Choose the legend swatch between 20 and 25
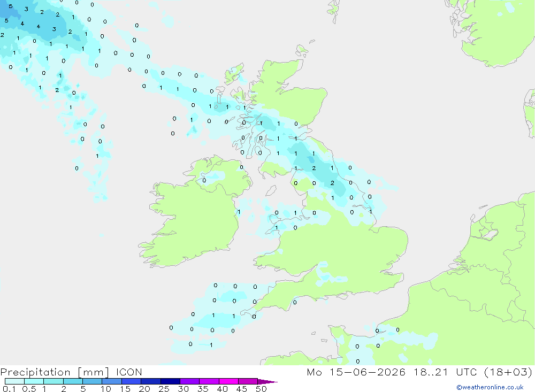This screenshot has height=392, width=535. tap(150, 381)
